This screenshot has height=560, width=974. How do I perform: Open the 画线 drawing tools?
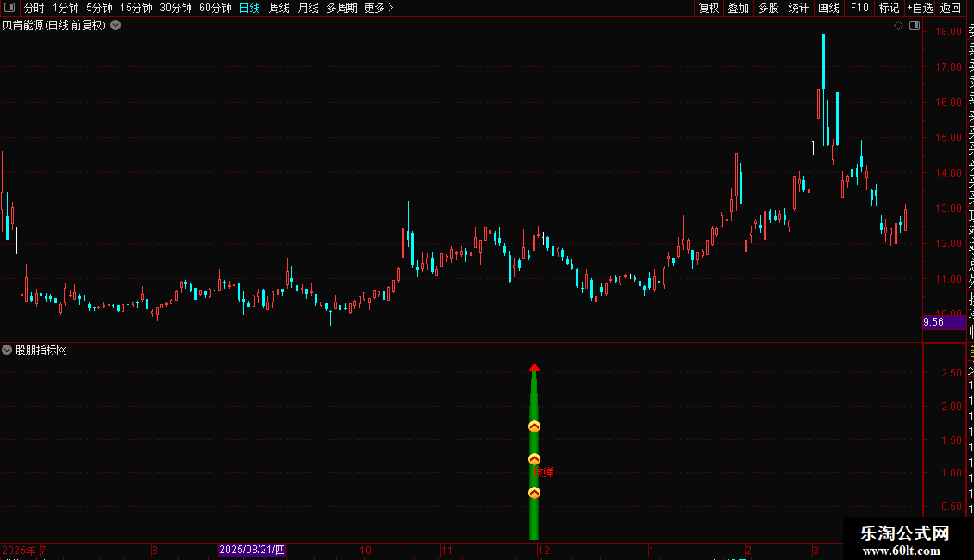coord(828,8)
